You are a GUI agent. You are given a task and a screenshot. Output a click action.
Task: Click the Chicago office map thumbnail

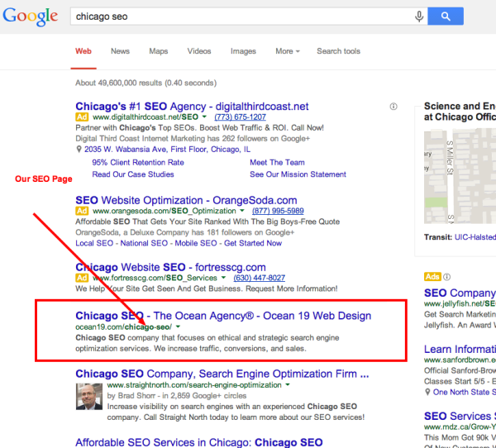tap(460, 176)
